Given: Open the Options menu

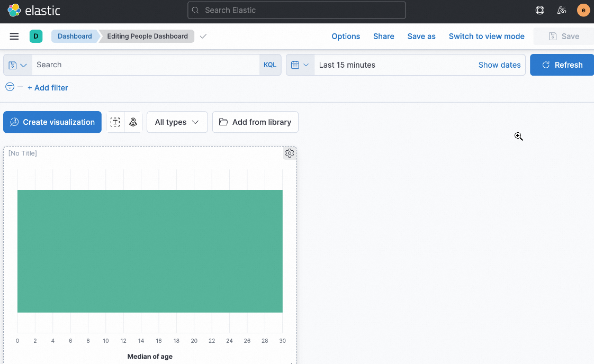Looking at the screenshot, I should point(346,36).
